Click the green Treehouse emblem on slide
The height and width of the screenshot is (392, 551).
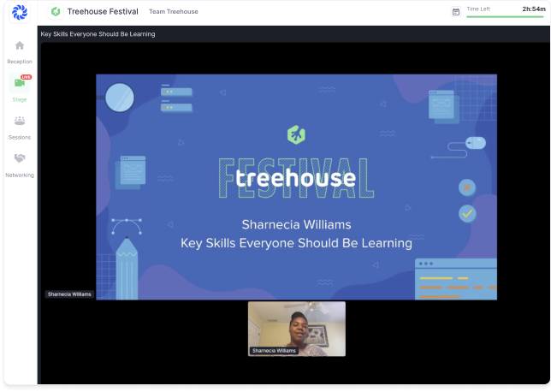pos(297,134)
